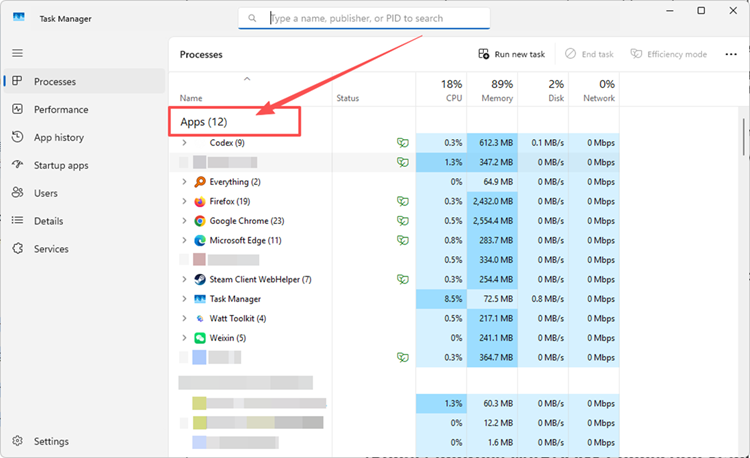Sort by the CPU column header
Viewport: 750px width, 458px height.
click(441, 89)
